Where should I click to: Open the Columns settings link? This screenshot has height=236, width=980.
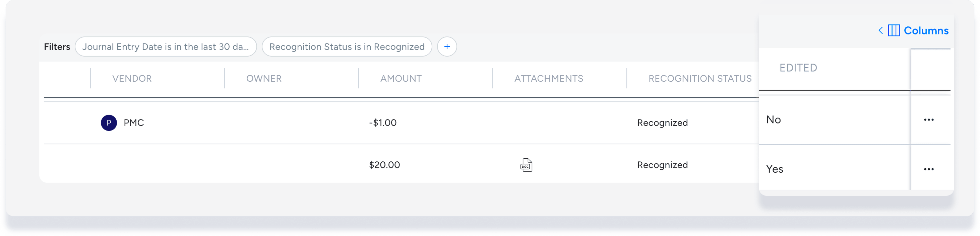[x=926, y=30]
